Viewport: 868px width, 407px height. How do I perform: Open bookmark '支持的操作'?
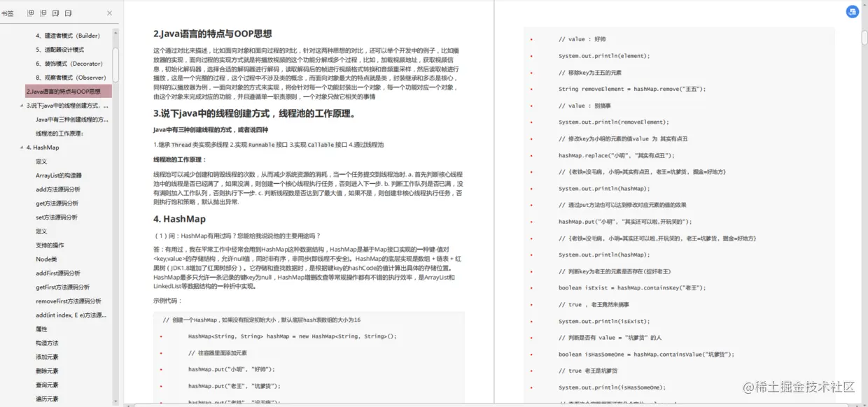tap(50, 245)
